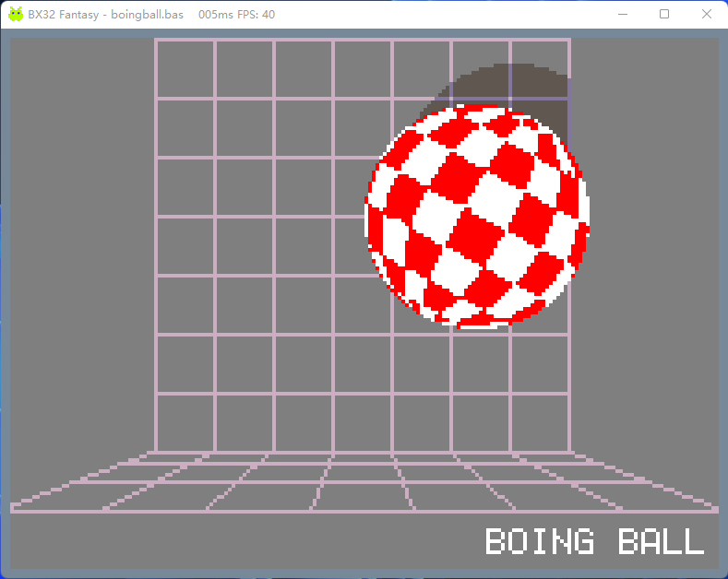Viewport: 728px width, 579px height.
Task: Maximize the BX32 Fantasy window
Action: tap(664, 15)
